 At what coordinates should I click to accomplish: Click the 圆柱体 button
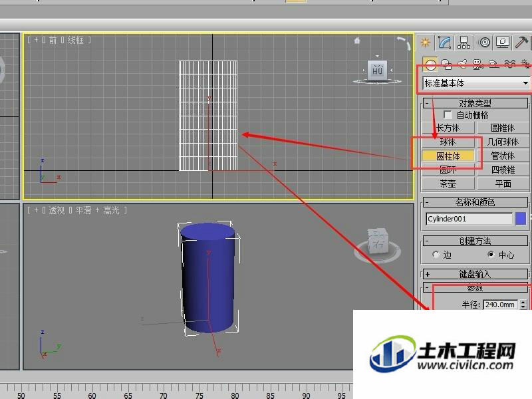(x=448, y=156)
